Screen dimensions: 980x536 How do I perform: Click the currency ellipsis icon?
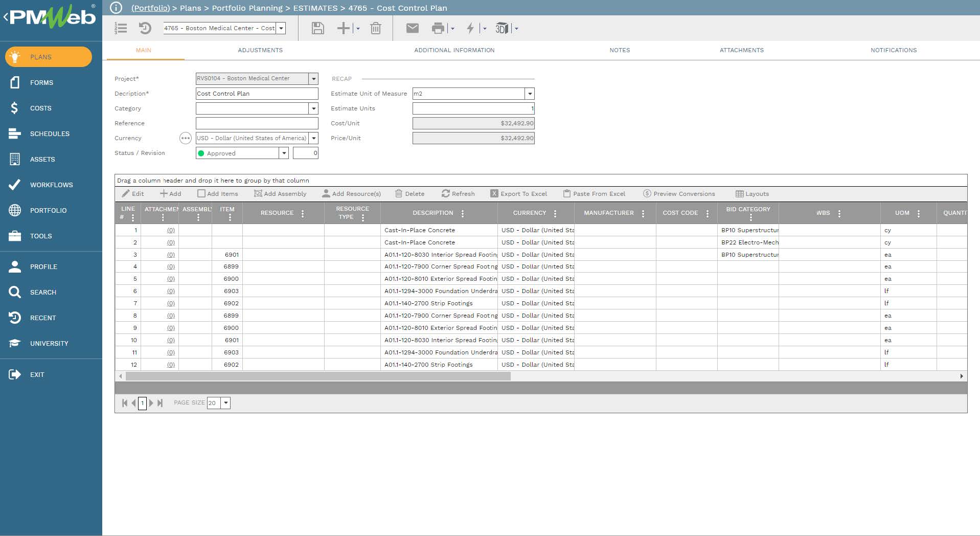click(185, 138)
